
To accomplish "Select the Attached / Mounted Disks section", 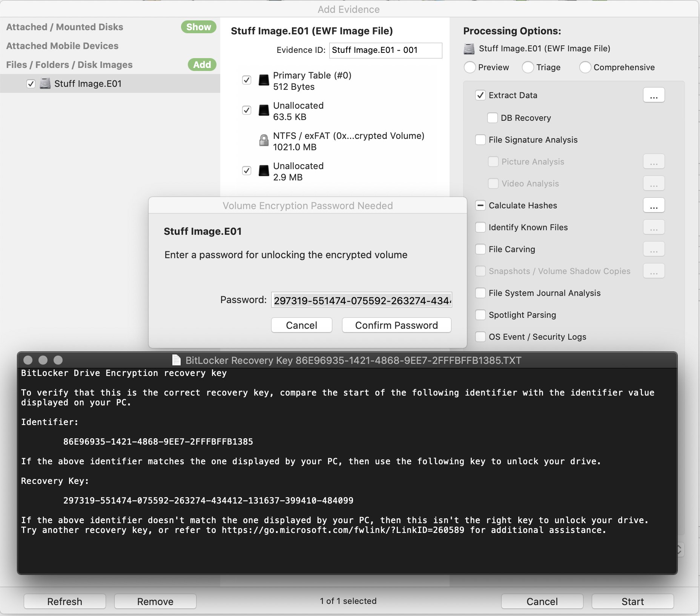I will click(x=65, y=27).
